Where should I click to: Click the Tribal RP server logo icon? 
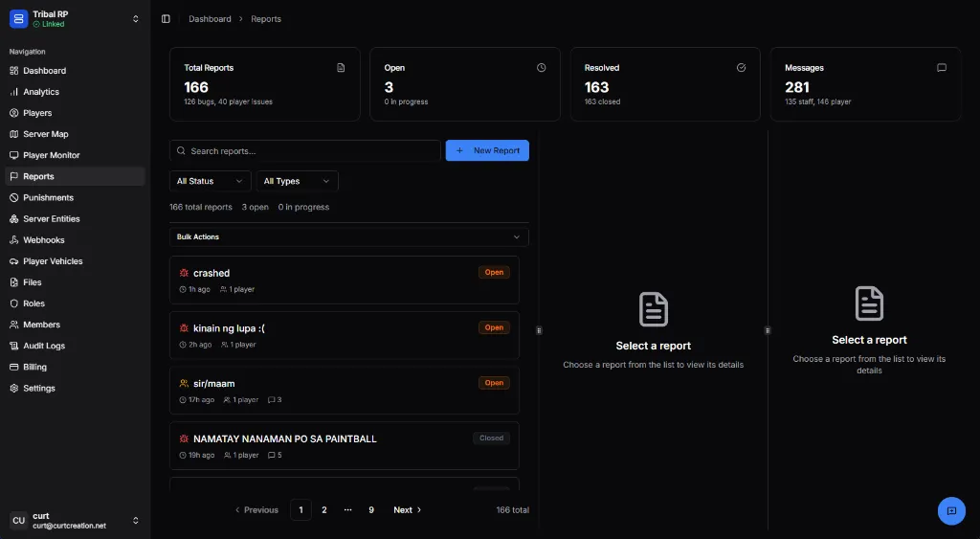click(19, 19)
